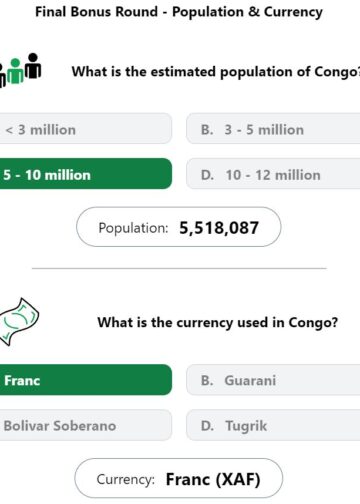Click the Final Bonus Round heading

pos(179,12)
